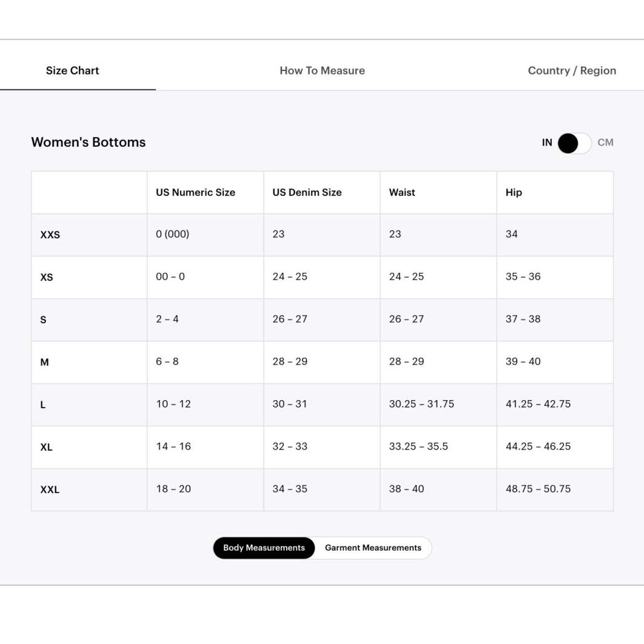Select the Size Chart tab
Screen dimensions: 644x644
click(72, 71)
